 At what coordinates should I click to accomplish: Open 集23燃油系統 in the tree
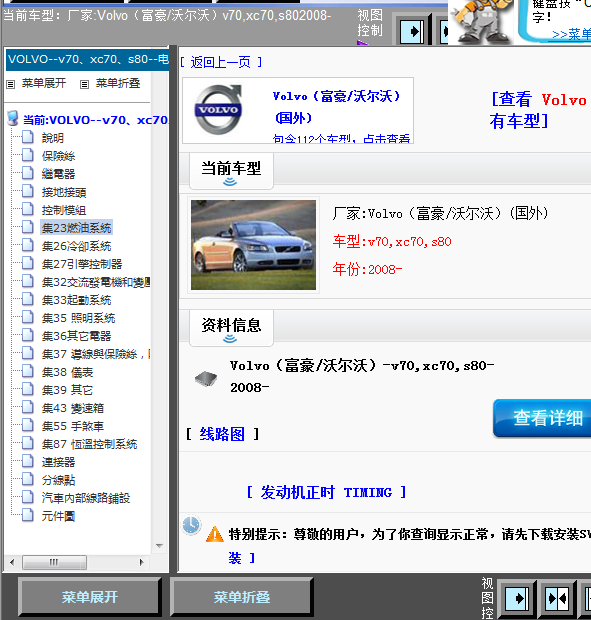pyautogui.click(x=76, y=228)
